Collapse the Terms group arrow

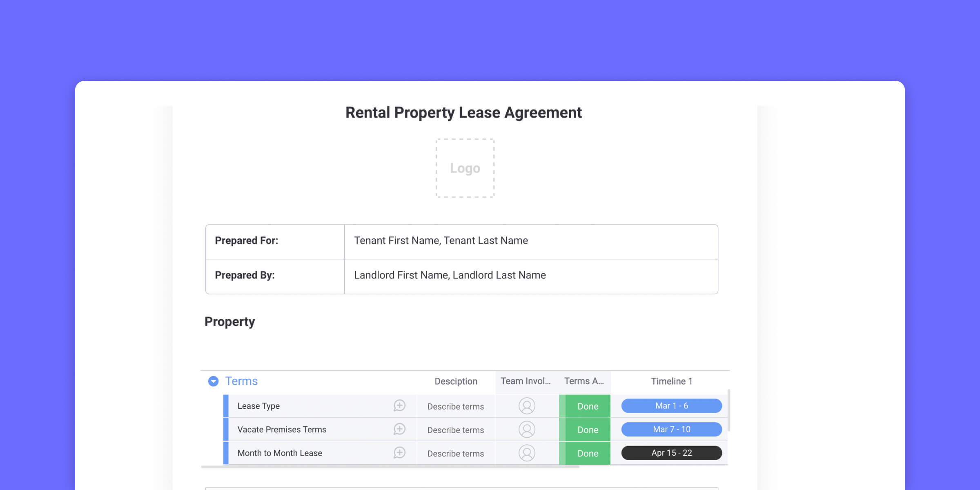(x=213, y=381)
